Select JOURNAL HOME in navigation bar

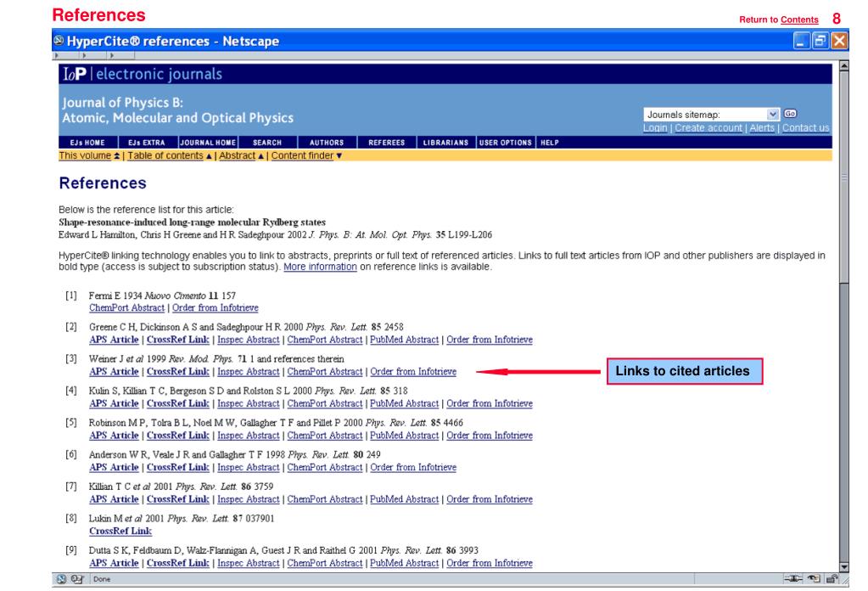click(x=208, y=143)
